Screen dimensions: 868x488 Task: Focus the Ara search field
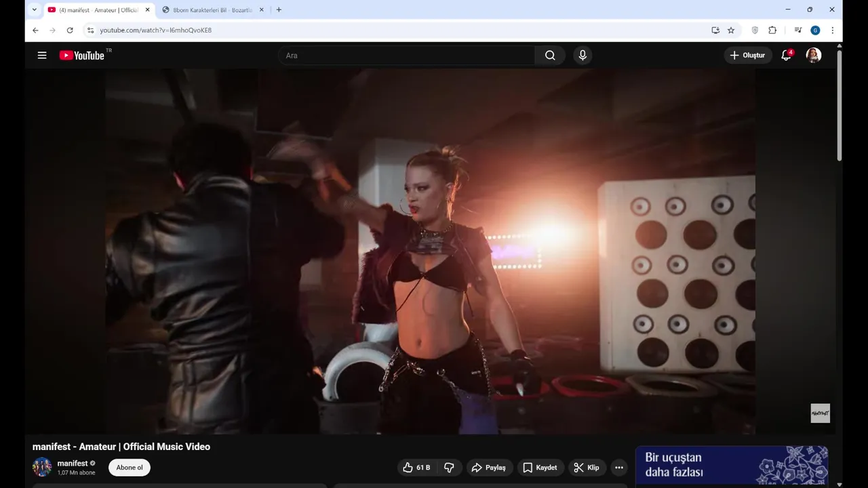coord(407,56)
